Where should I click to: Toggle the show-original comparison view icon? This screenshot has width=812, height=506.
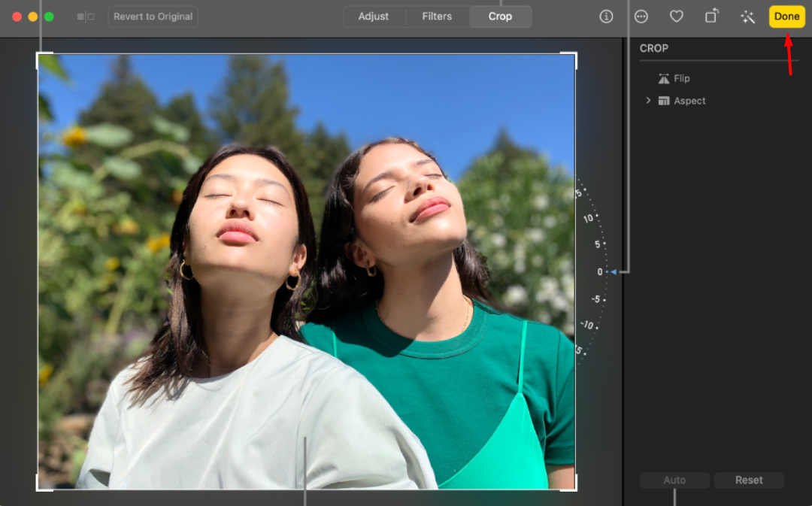[x=86, y=17]
